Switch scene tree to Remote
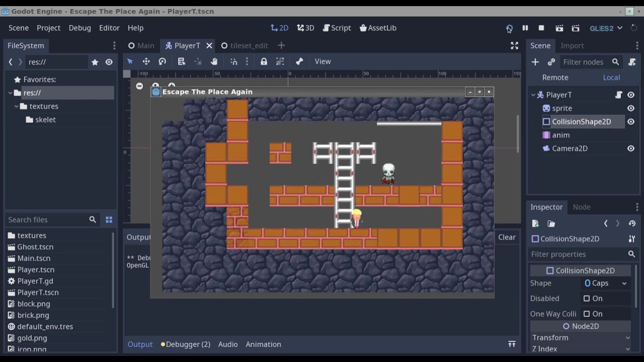Screen dimensions: 644x362 [555, 77]
